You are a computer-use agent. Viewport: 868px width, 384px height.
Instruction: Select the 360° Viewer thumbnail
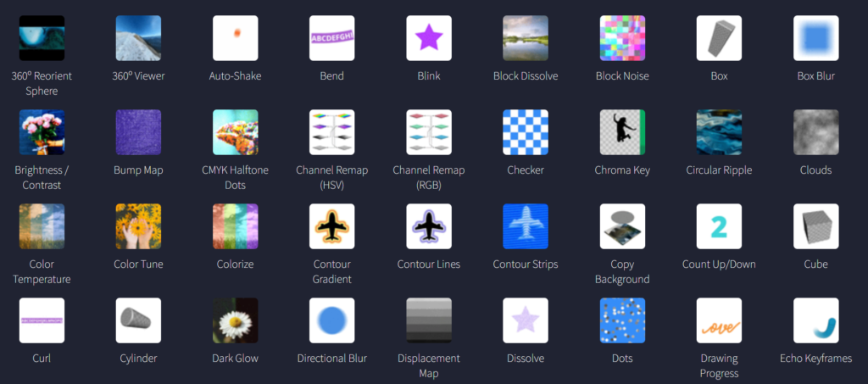138,38
